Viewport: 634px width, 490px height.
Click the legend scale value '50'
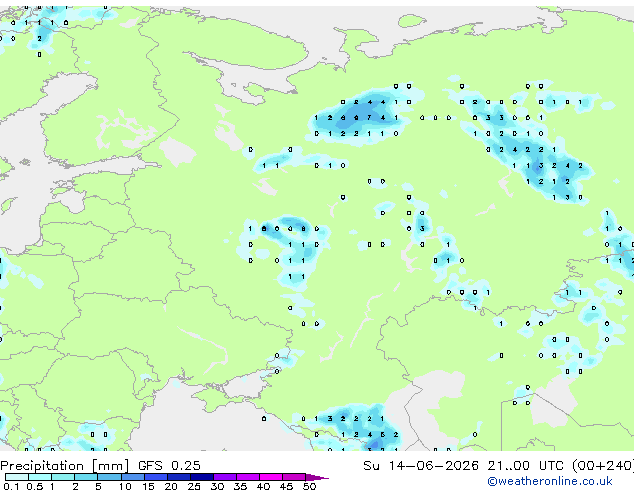pos(310,486)
